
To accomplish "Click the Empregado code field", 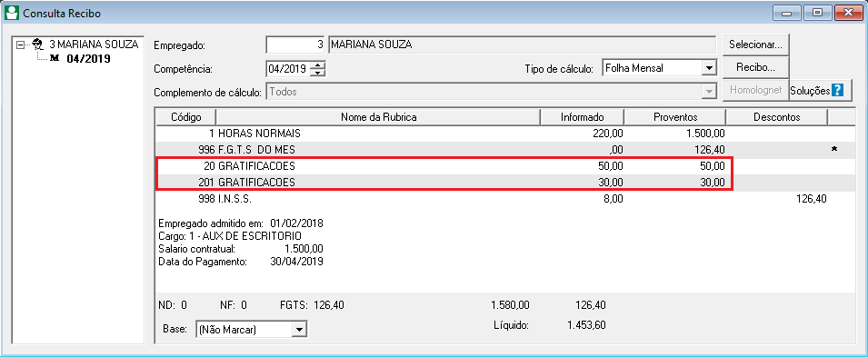I will [295, 45].
